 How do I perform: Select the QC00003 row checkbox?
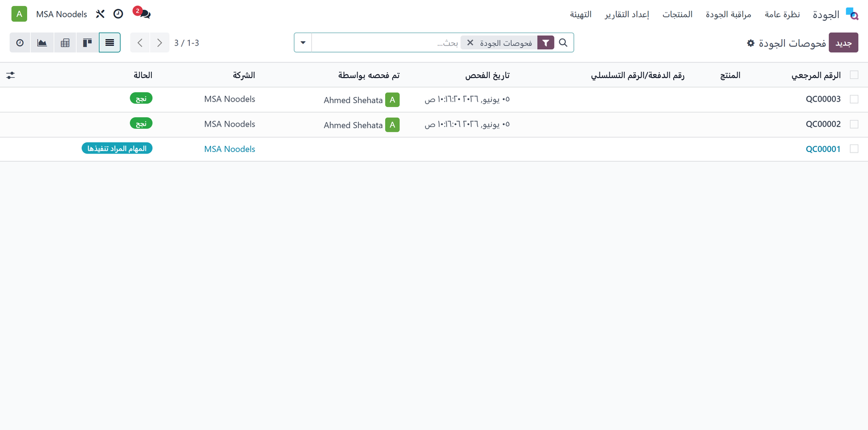(854, 99)
